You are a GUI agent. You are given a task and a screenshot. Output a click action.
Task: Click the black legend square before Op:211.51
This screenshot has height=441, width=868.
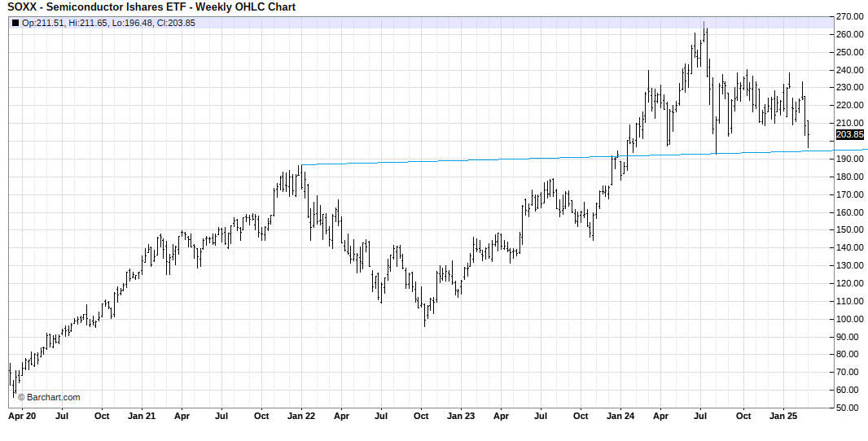click(15, 24)
